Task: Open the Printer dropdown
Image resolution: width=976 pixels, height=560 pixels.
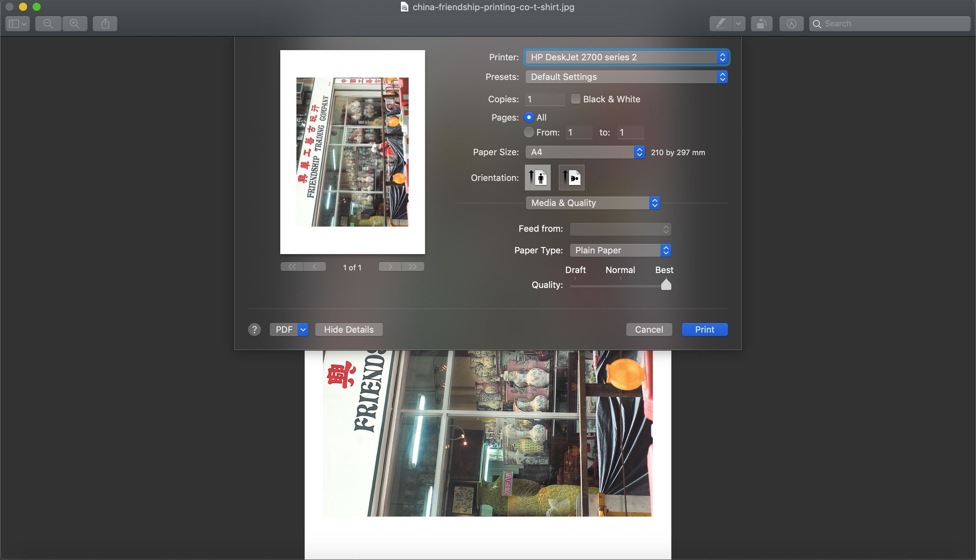Action: (x=626, y=57)
